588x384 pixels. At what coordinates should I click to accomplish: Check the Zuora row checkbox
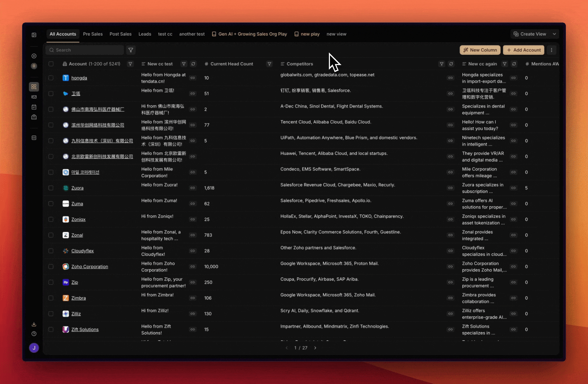click(x=51, y=188)
